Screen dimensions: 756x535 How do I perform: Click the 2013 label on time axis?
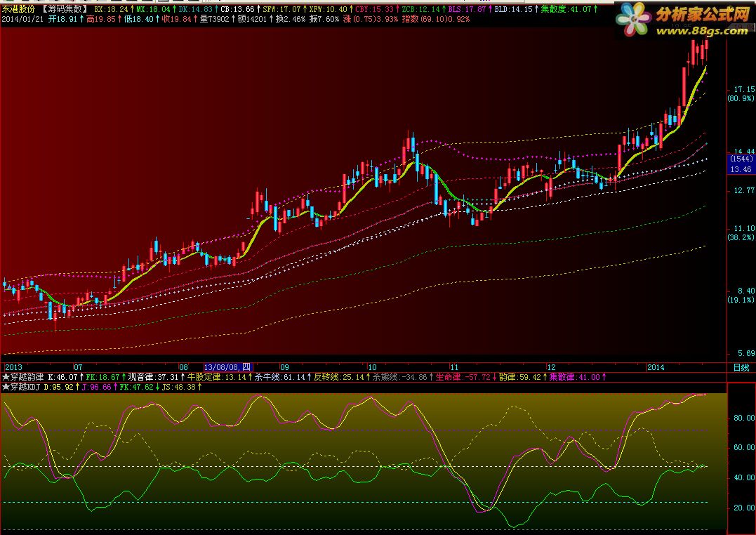click(13, 368)
